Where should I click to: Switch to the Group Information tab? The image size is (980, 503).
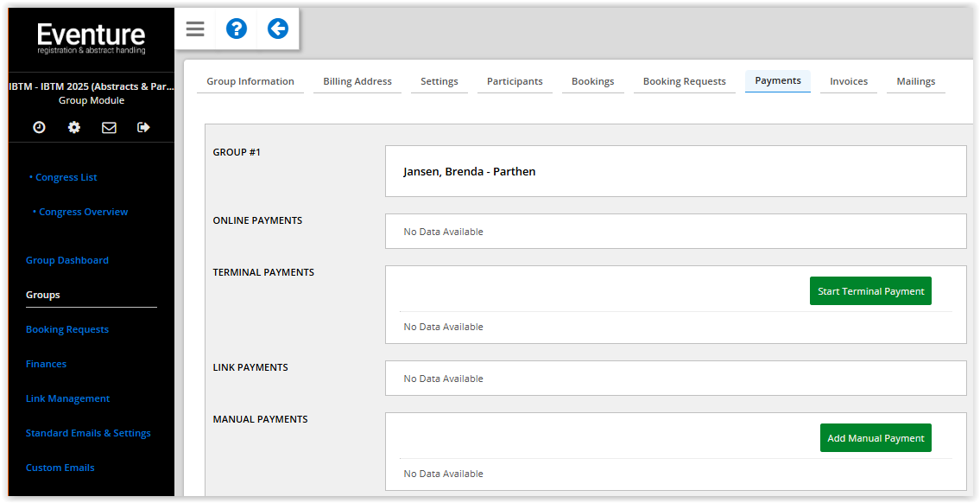coord(250,81)
